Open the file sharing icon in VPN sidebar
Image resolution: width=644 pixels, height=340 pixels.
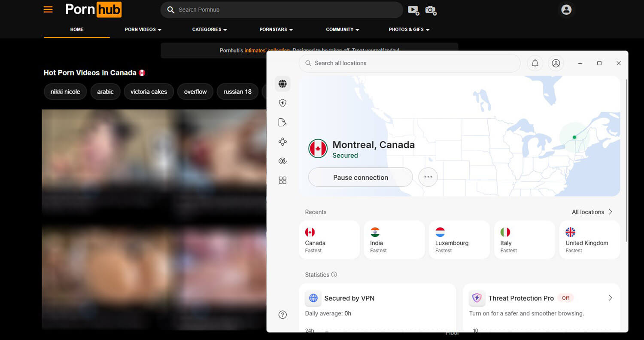click(x=283, y=123)
